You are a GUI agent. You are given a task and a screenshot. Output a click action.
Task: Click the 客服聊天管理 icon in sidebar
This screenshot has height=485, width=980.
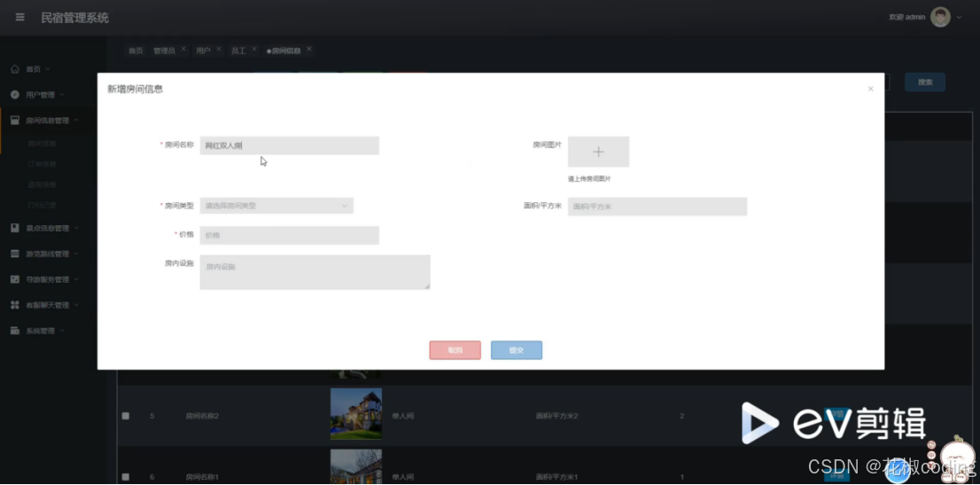15,305
